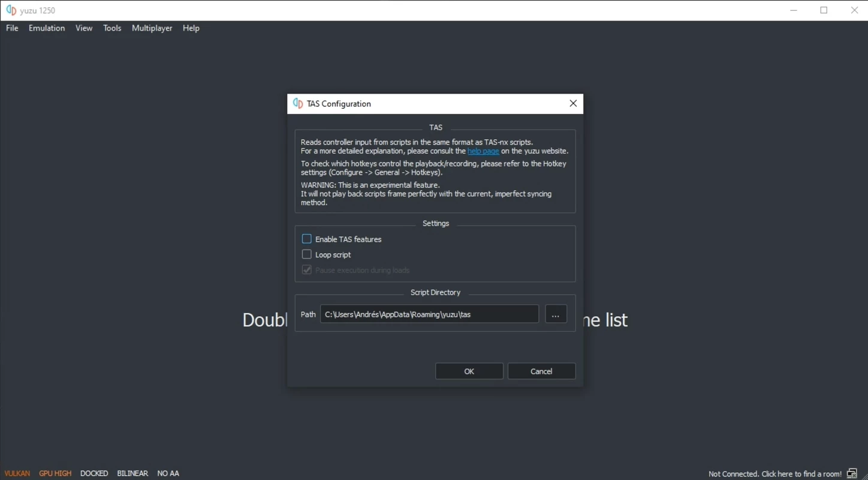Click the yuzu icon in the TAS Configuration title bar
868x480 pixels.
298,103
